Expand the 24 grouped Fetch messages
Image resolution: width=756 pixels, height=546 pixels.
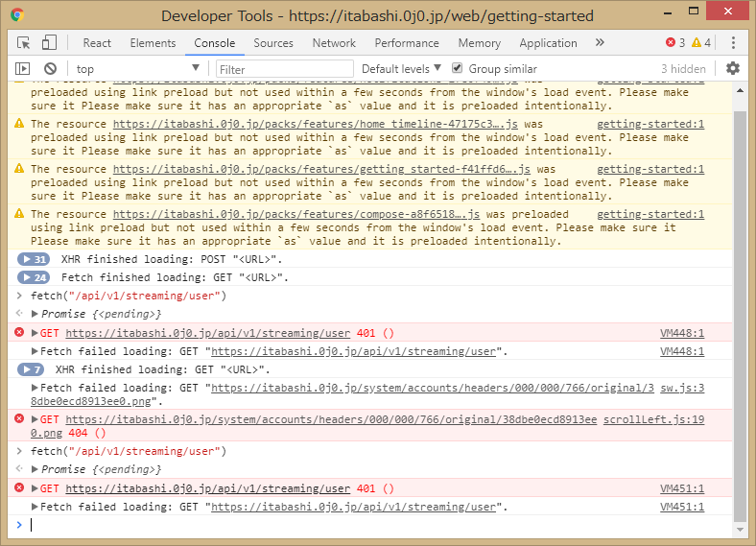pos(35,277)
